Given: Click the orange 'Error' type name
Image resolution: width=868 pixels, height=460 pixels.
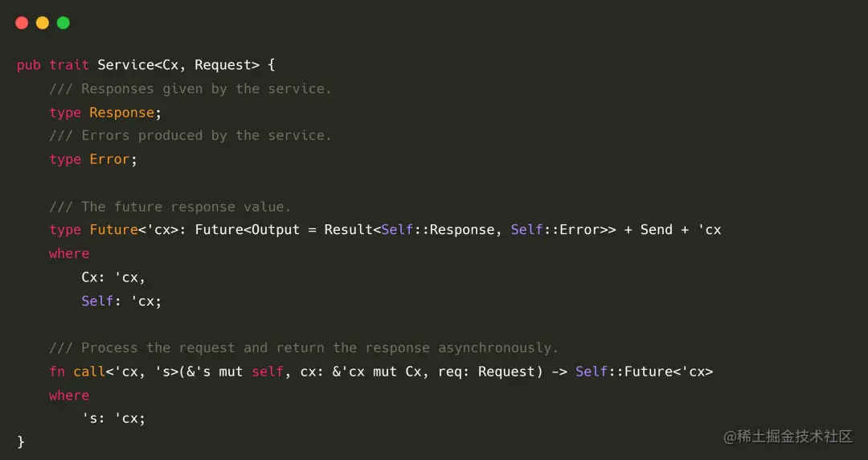Looking at the screenshot, I should pyautogui.click(x=109, y=159).
